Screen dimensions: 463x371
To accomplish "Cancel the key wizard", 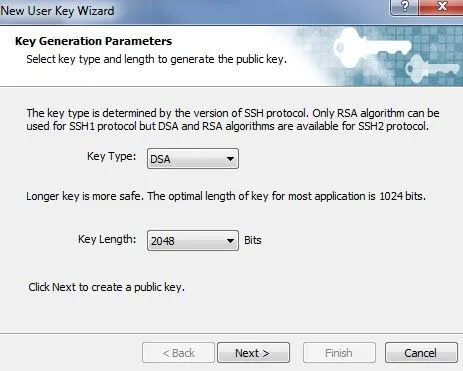I will pyautogui.click(x=421, y=353).
